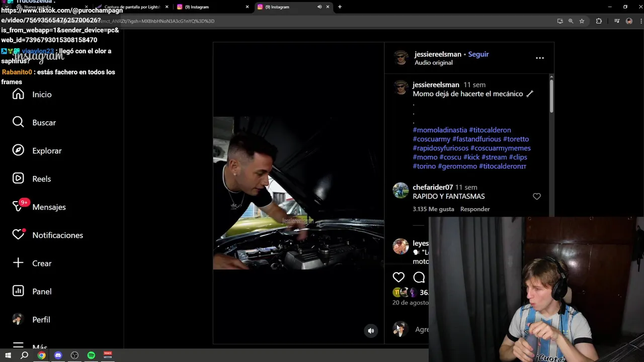The width and height of the screenshot is (644, 362).
Task: View 3.135 Me gusta on comment
Action: pyautogui.click(x=433, y=209)
